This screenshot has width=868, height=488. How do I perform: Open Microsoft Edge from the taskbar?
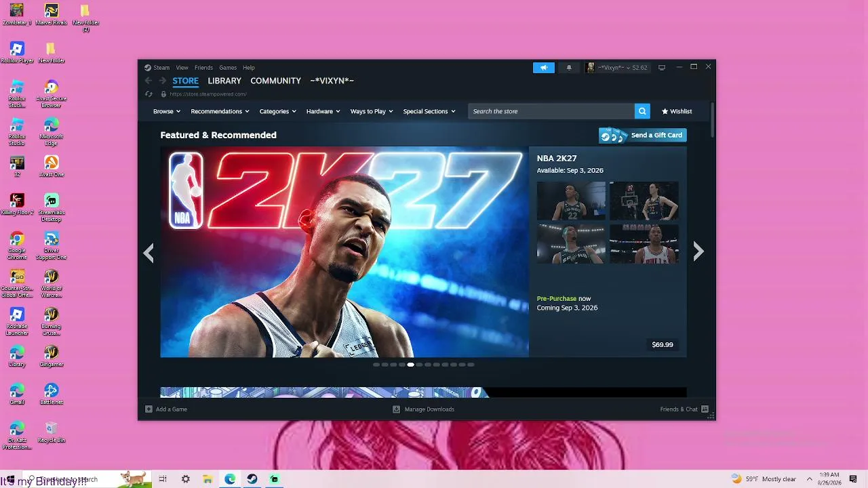pyautogui.click(x=230, y=479)
